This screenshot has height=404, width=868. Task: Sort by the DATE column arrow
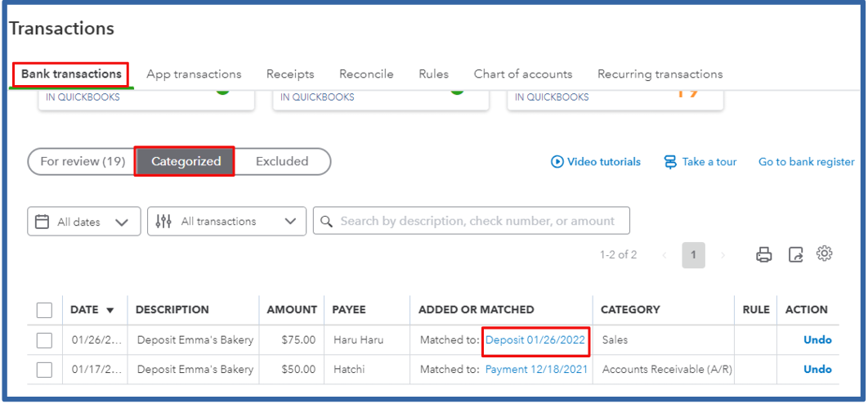(x=110, y=310)
